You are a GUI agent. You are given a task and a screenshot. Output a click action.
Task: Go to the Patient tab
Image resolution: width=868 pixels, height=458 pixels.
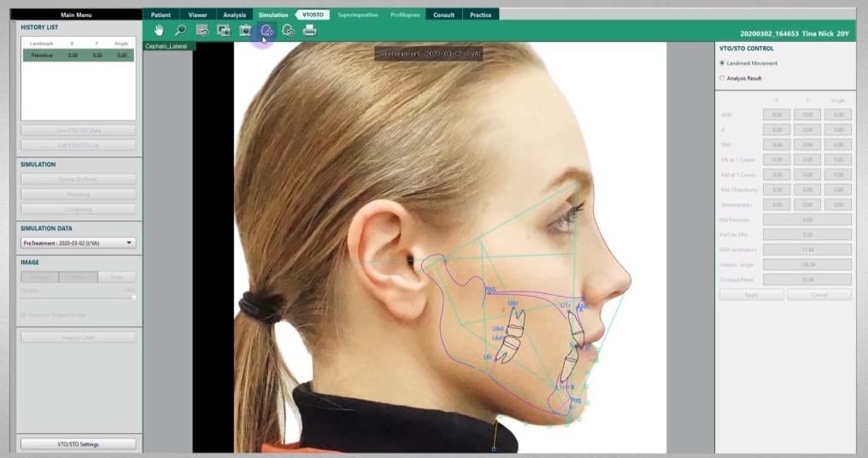[x=161, y=15]
